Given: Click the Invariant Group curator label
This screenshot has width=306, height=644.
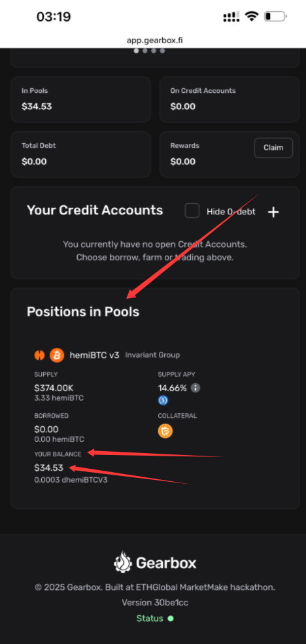Looking at the screenshot, I should 152,355.
